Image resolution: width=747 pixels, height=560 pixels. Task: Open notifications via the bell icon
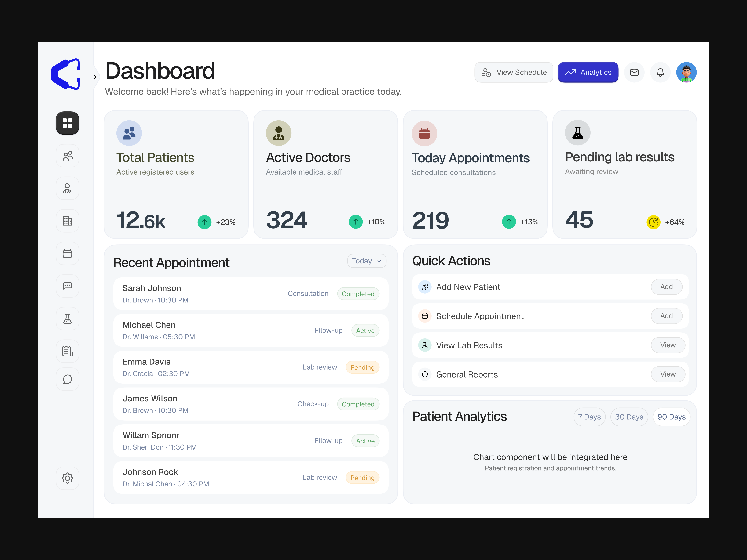click(x=660, y=72)
